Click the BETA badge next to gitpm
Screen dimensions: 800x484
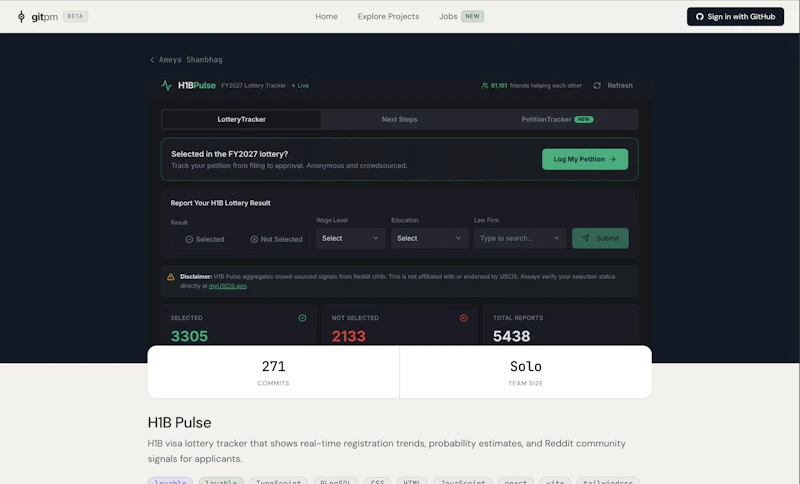[76, 16]
